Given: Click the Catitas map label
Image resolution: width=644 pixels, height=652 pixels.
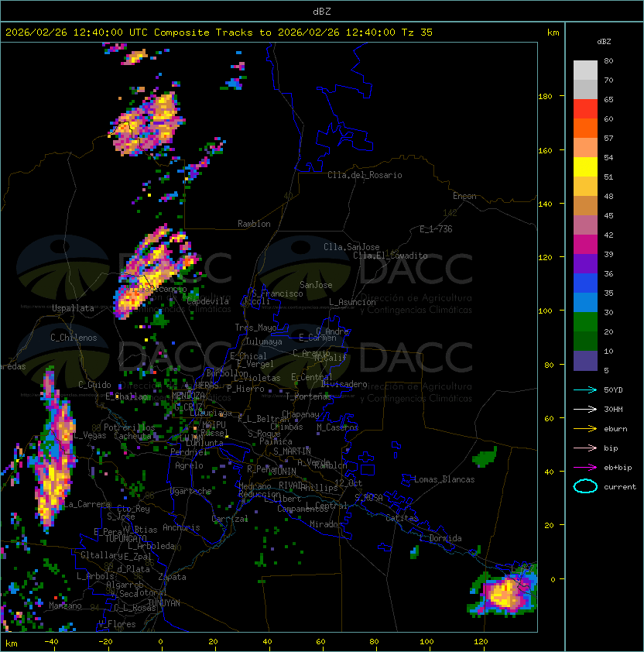Looking at the screenshot, I should pos(402,518).
